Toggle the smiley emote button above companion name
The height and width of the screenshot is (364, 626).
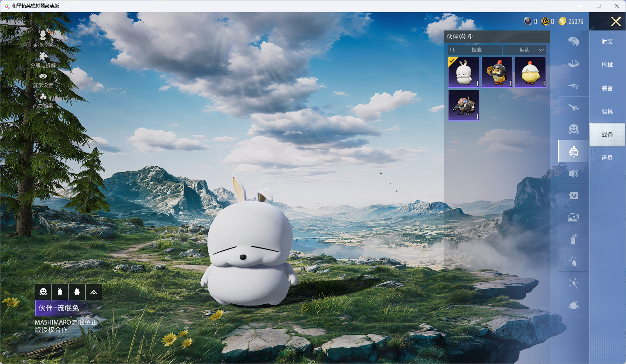43,292
